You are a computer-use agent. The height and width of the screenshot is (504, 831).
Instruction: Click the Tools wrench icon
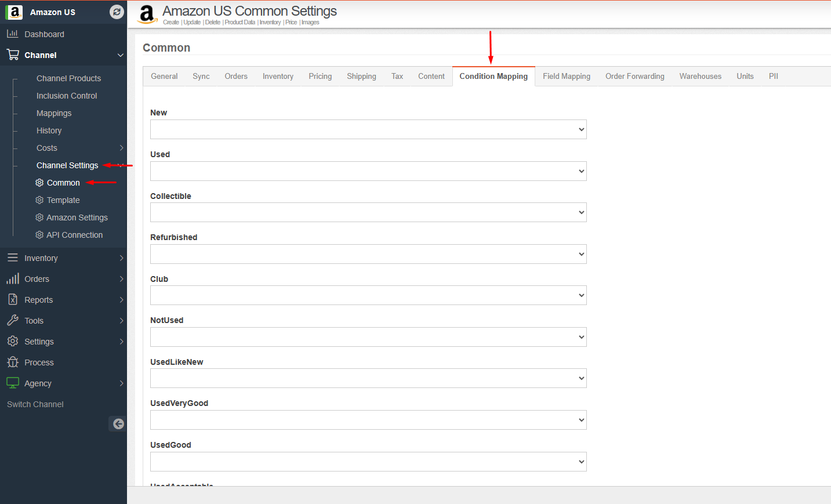(13, 320)
